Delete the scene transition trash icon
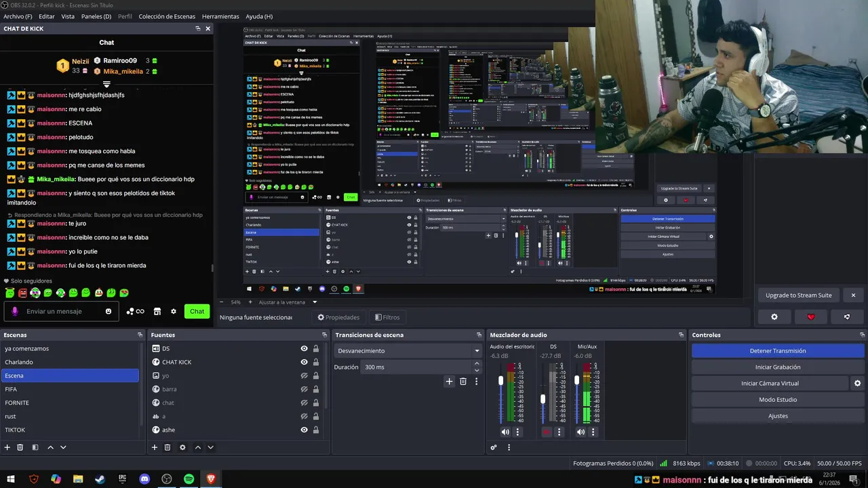The height and width of the screenshot is (488, 868). click(463, 382)
